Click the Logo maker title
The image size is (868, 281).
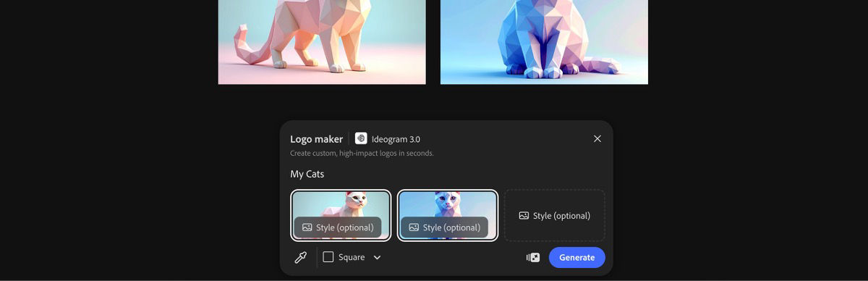(x=317, y=139)
